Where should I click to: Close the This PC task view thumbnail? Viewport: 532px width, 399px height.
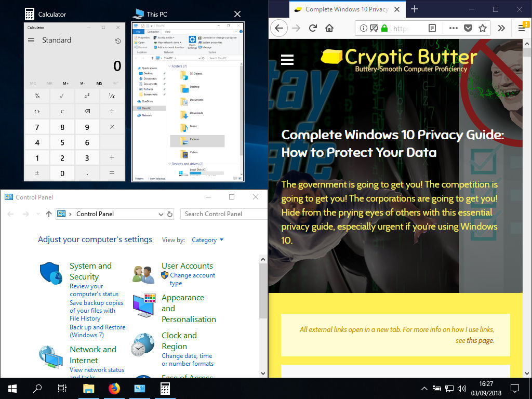[237, 14]
